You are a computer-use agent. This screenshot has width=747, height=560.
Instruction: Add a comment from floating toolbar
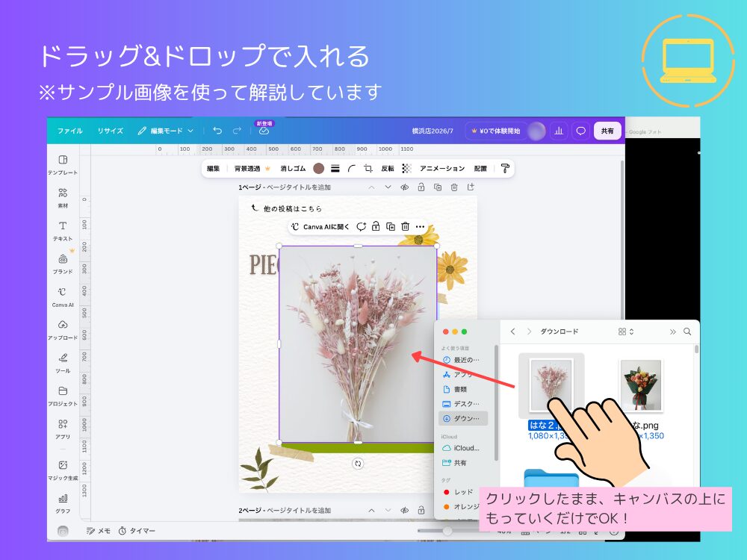[361, 227]
